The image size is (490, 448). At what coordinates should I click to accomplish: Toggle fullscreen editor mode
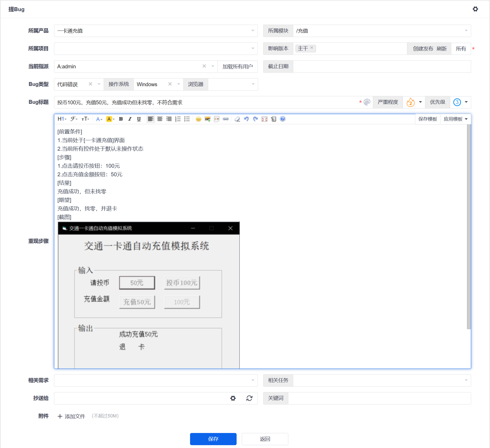point(264,119)
